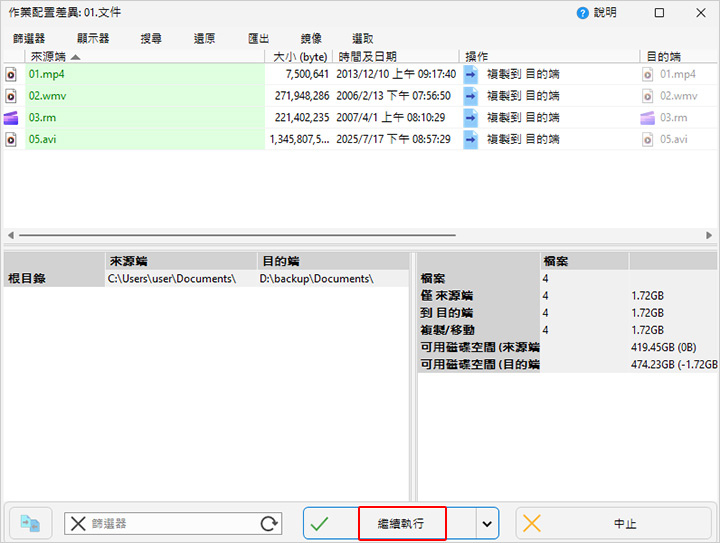
Task: Click 複製到 目的端 action for 05.avi
Action: (523, 140)
